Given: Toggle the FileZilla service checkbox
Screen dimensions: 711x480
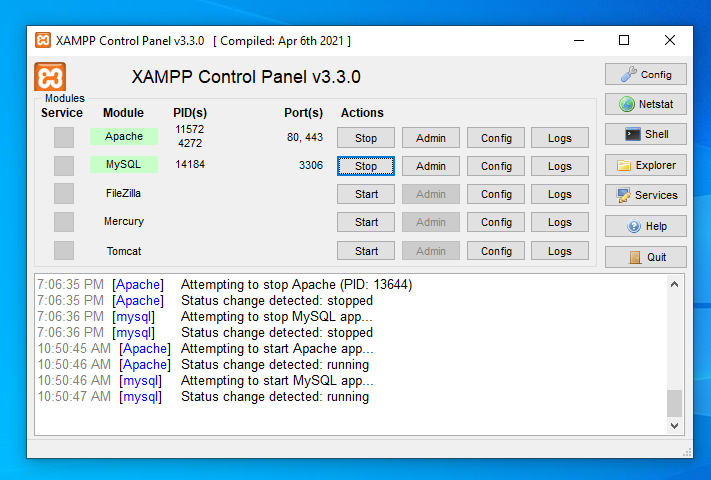Looking at the screenshot, I should click(x=64, y=194).
